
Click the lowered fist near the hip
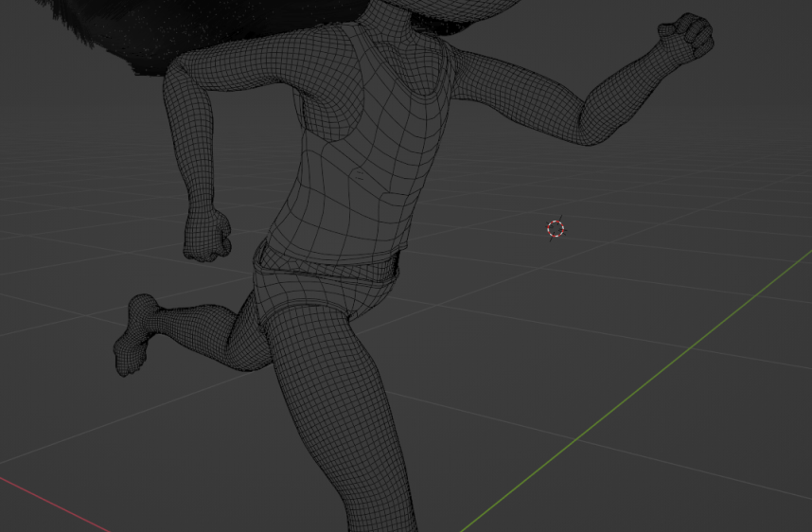[x=207, y=234]
